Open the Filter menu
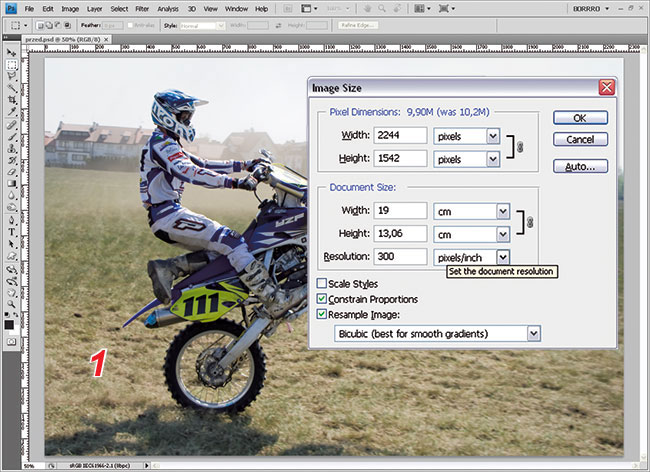This screenshot has width=650, height=472. [x=142, y=8]
